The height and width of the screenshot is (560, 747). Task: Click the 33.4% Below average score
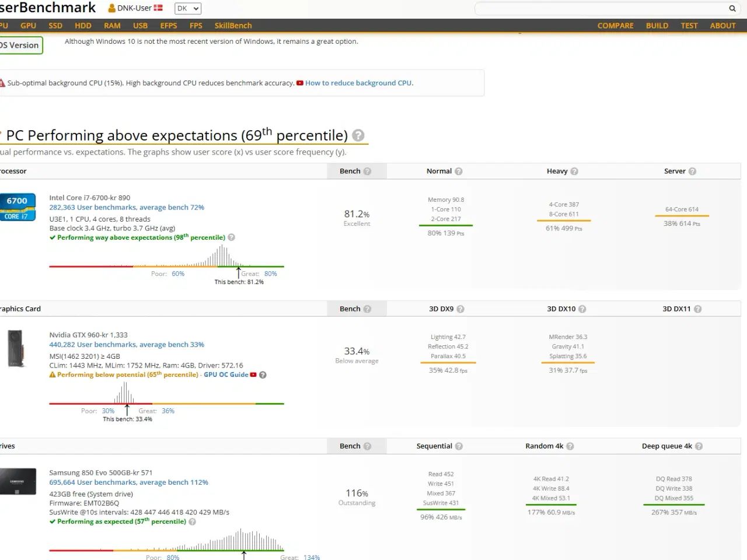pos(357,355)
